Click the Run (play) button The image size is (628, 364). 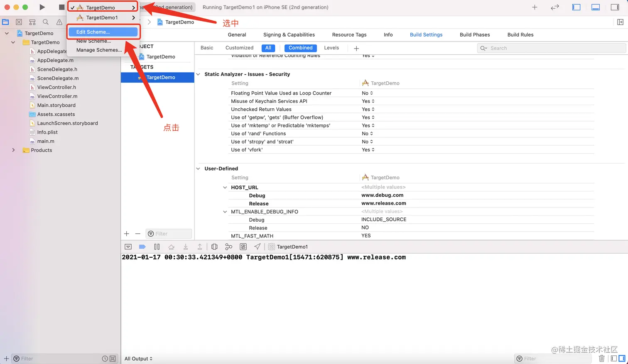pyautogui.click(x=42, y=7)
